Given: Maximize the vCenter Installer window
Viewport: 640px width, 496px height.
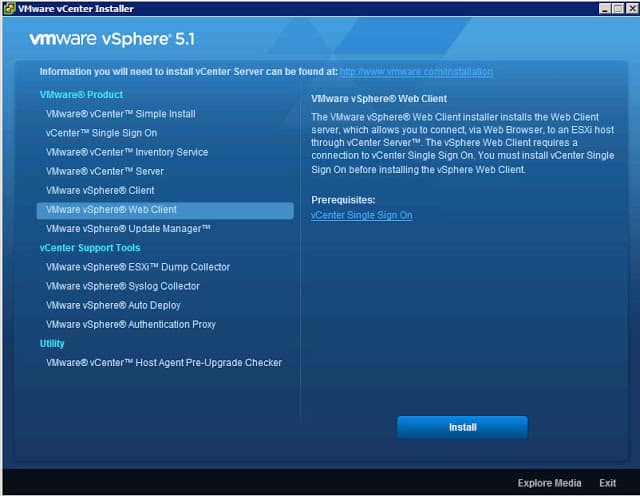Looking at the screenshot, I should (x=618, y=9).
